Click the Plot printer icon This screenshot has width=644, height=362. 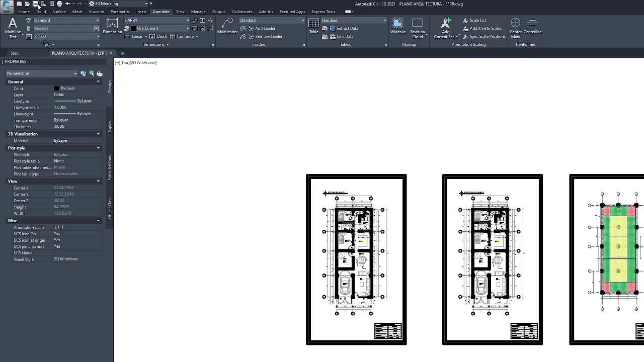click(59, 4)
